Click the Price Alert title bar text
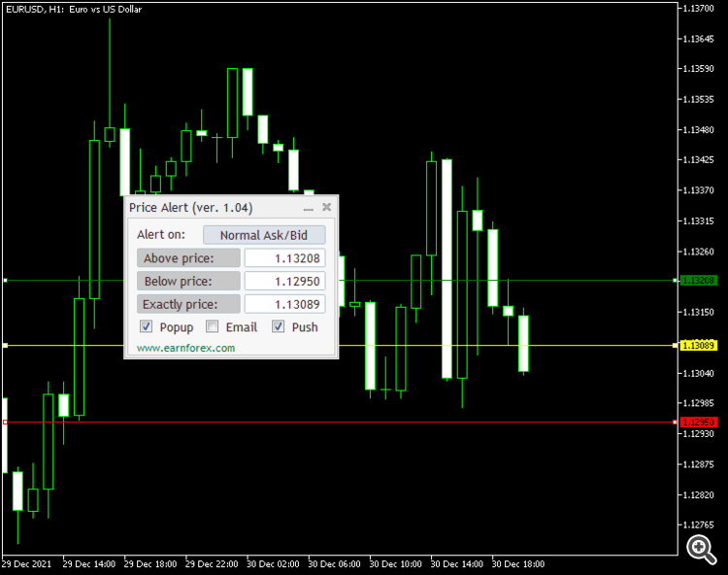The image size is (728, 575). click(191, 208)
